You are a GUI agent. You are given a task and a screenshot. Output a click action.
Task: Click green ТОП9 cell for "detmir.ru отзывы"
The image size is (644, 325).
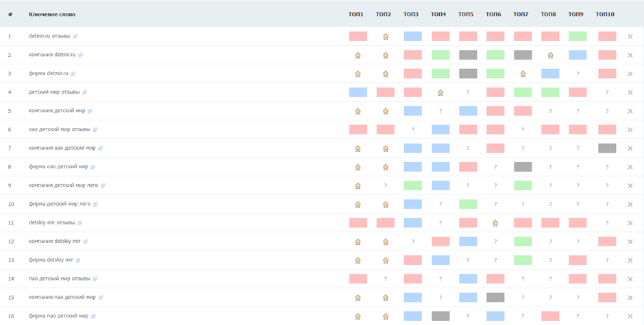pyautogui.click(x=578, y=36)
